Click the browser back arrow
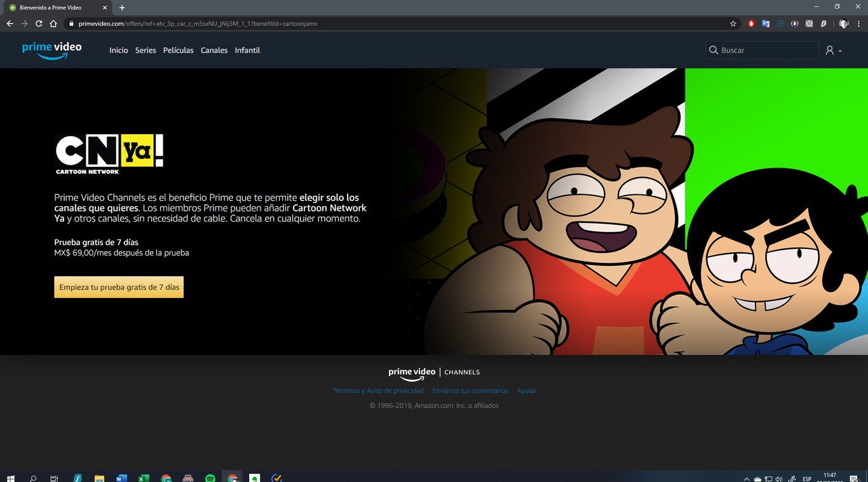 pyautogui.click(x=10, y=23)
